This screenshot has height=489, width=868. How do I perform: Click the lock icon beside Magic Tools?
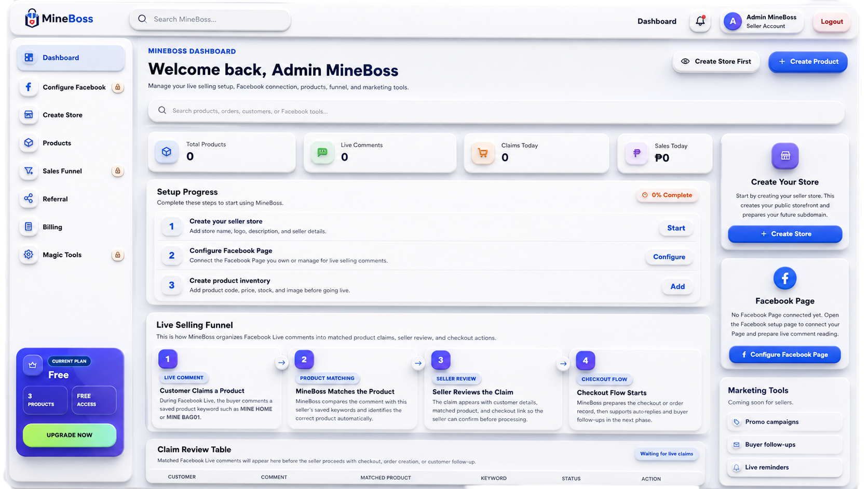click(118, 255)
